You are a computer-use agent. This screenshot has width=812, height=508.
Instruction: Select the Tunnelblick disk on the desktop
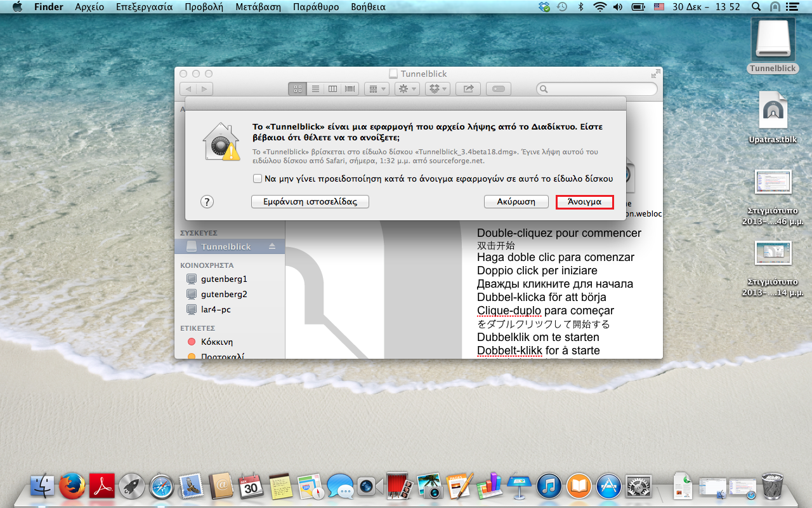[x=772, y=45]
